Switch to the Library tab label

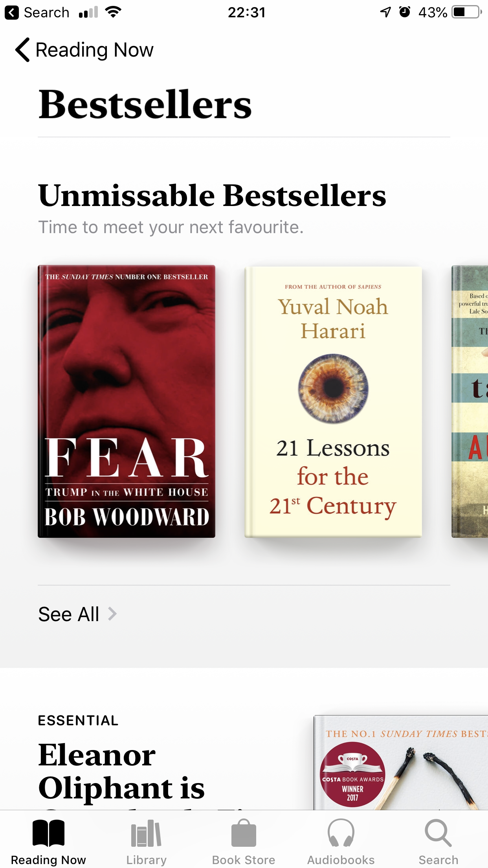(146, 860)
